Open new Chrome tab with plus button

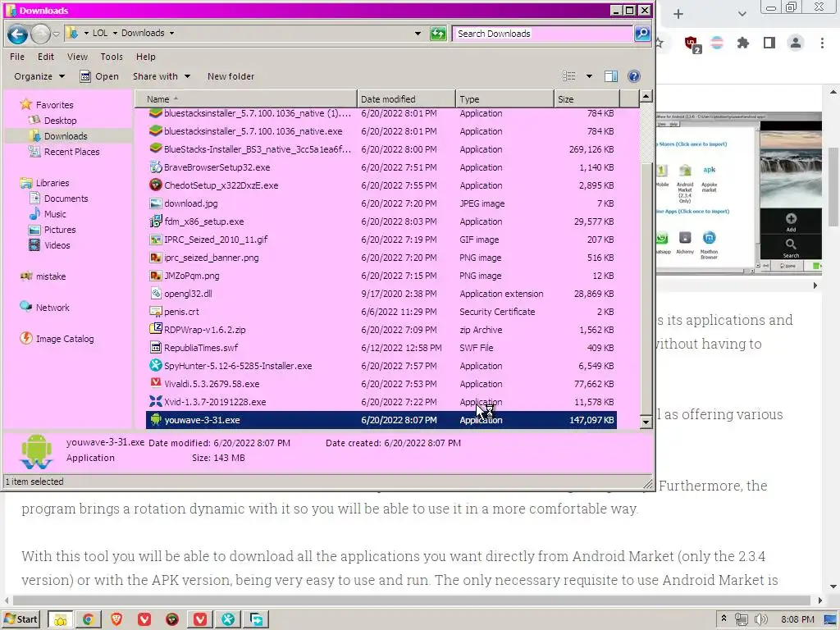pos(678,14)
